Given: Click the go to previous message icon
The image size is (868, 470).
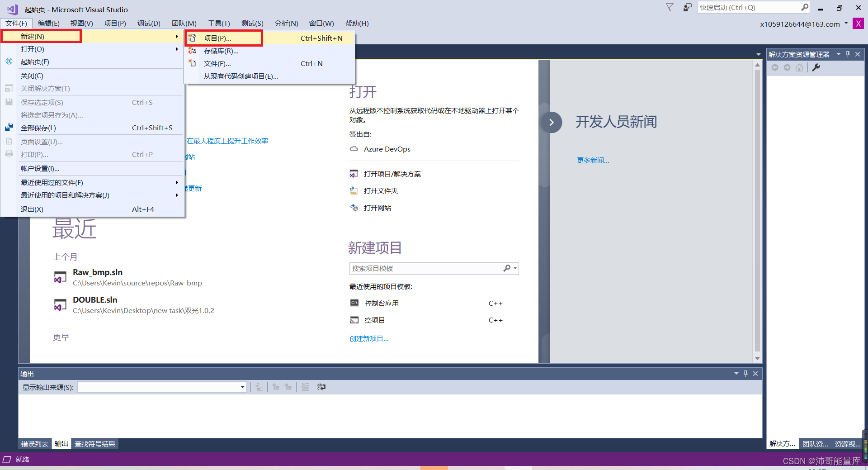Looking at the screenshot, I should tap(276, 387).
